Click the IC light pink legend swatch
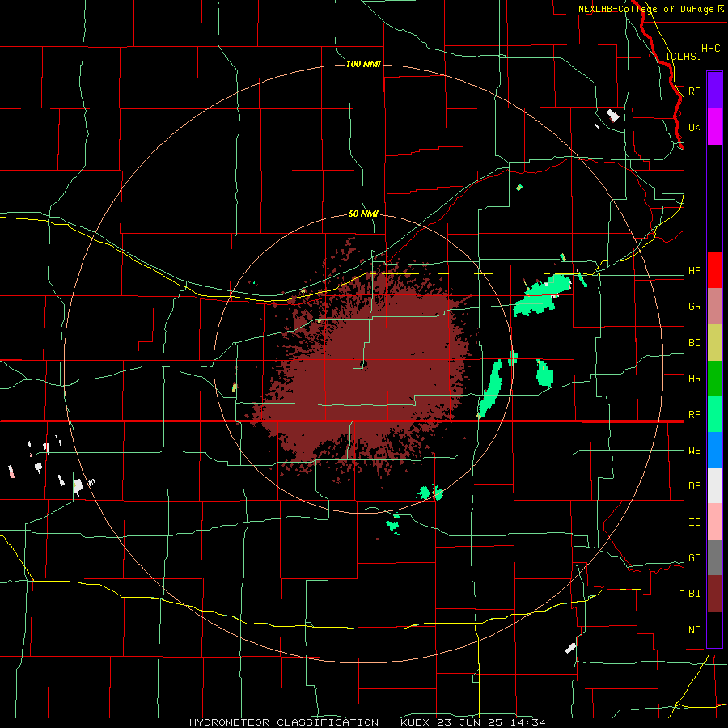 [x=714, y=522]
